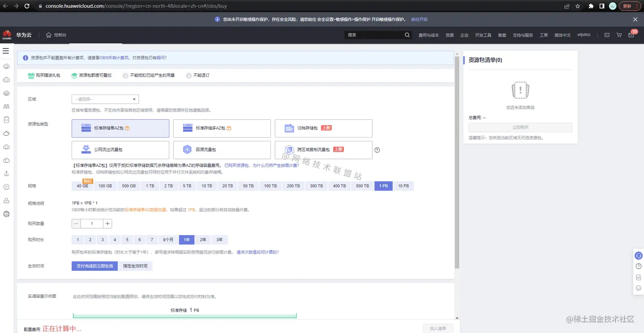The height and width of the screenshot is (333, 644).
Task: Click the IP circle icon in sidebar
Action: click(x=6, y=187)
